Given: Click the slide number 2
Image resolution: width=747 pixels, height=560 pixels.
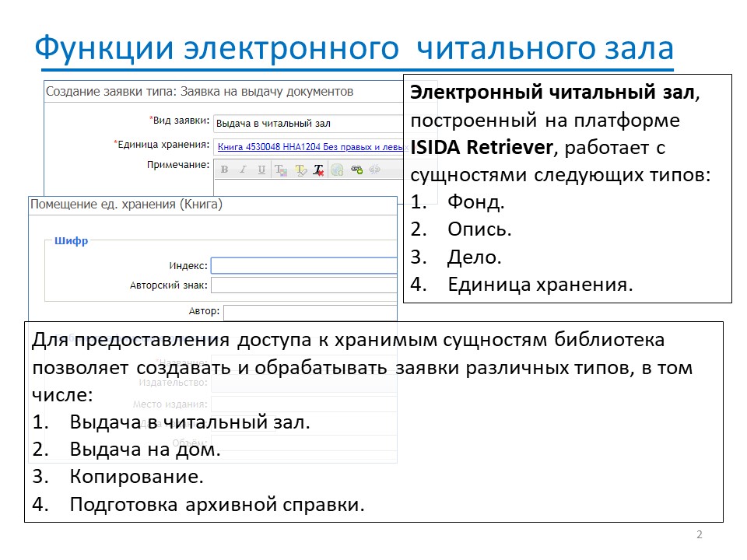Looking at the screenshot, I should click(x=700, y=535).
